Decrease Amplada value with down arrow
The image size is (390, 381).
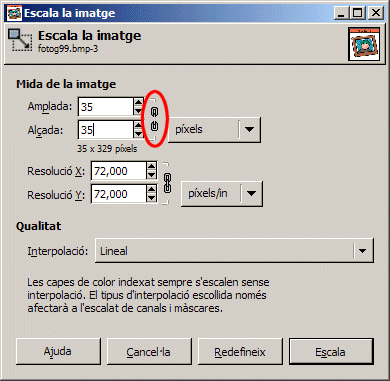point(138,111)
